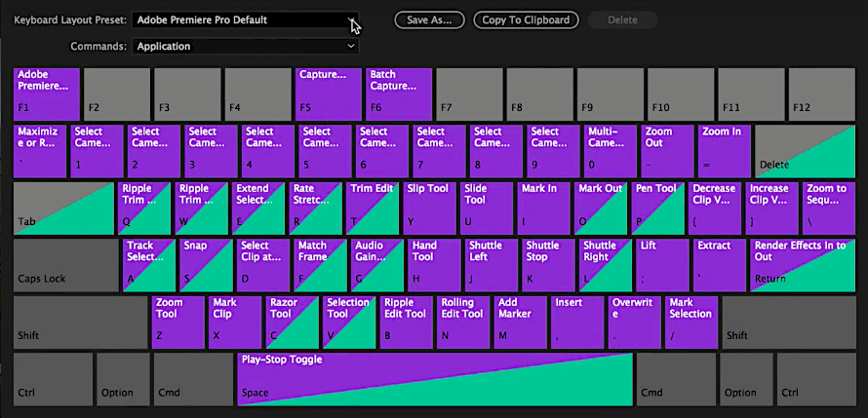Select the R key Rate Stretch

coord(316,209)
